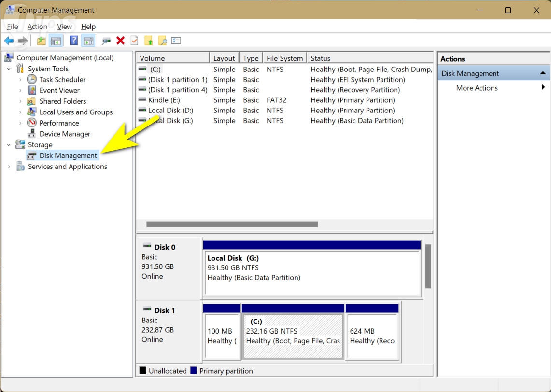Open the Action menu
551x392 pixels.
[37, 27]
